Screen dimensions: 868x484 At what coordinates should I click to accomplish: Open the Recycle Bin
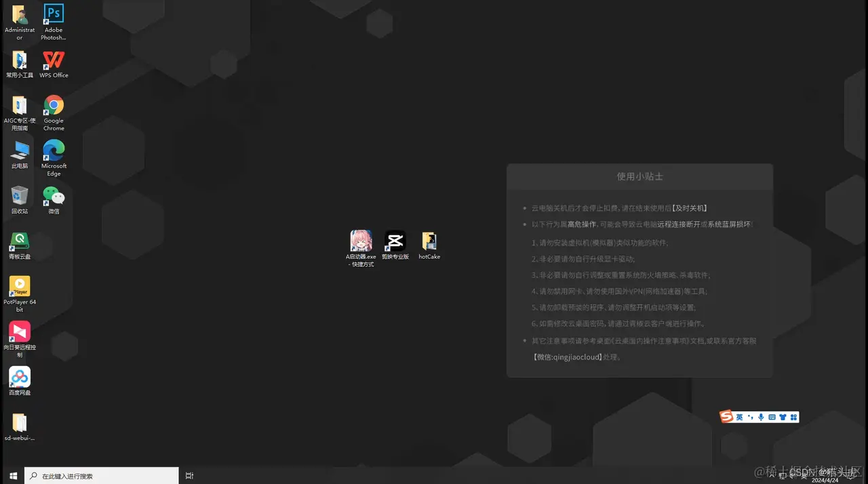(x=19, y=197)
